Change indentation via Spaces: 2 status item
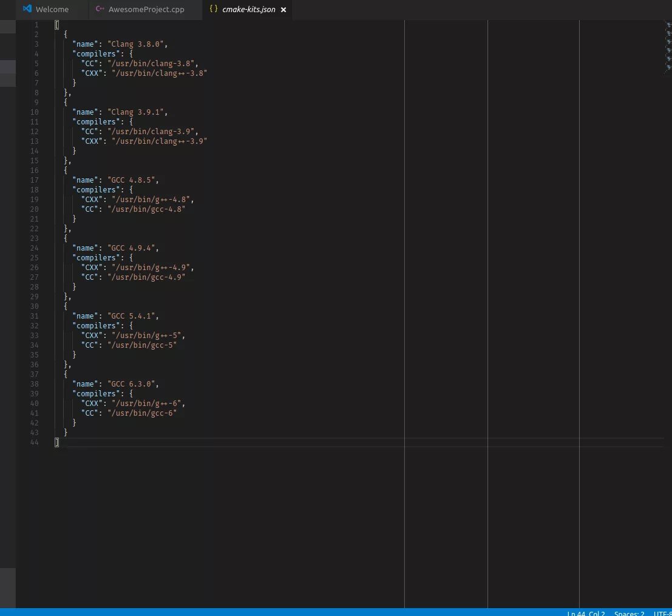The height and width of the screenshot is (616, 672). point(629,613)
